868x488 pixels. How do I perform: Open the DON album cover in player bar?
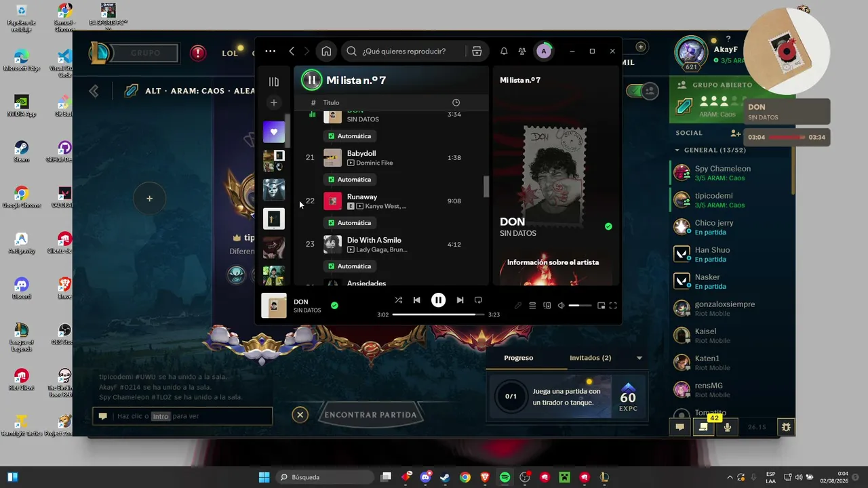[274, 306]
